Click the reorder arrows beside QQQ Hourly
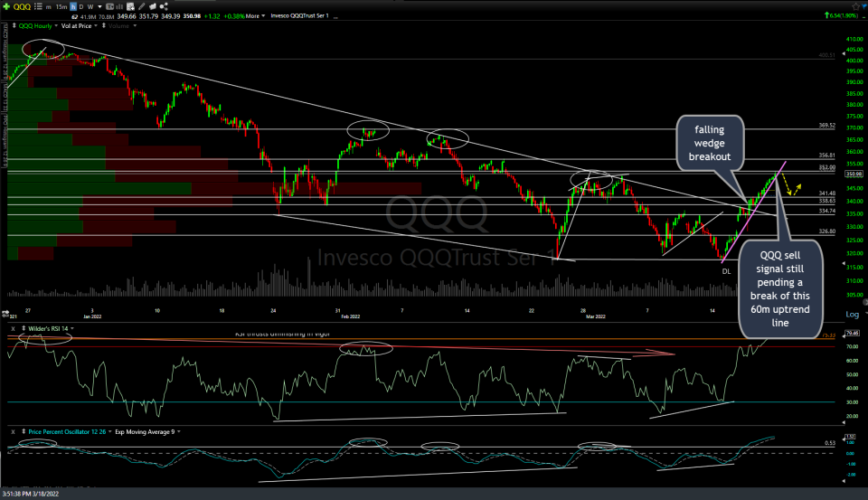Viewport: 868px width, 500px height. point(14,25)
